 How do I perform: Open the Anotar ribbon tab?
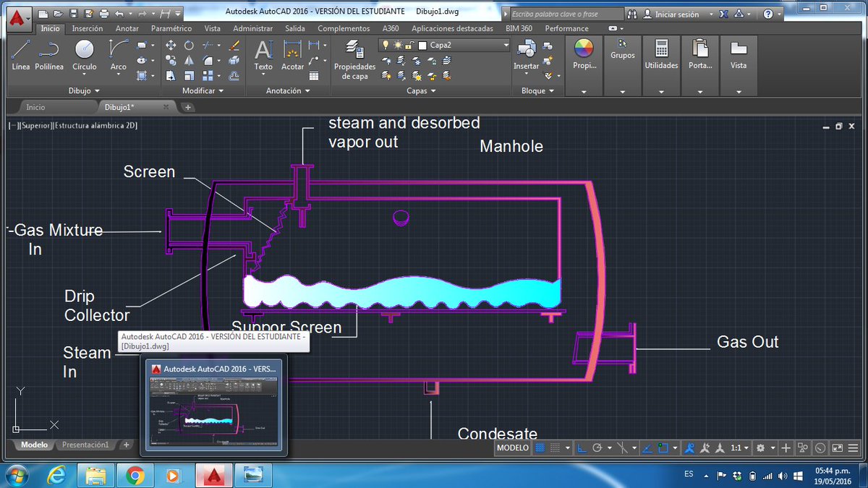(x=127, y=28)
